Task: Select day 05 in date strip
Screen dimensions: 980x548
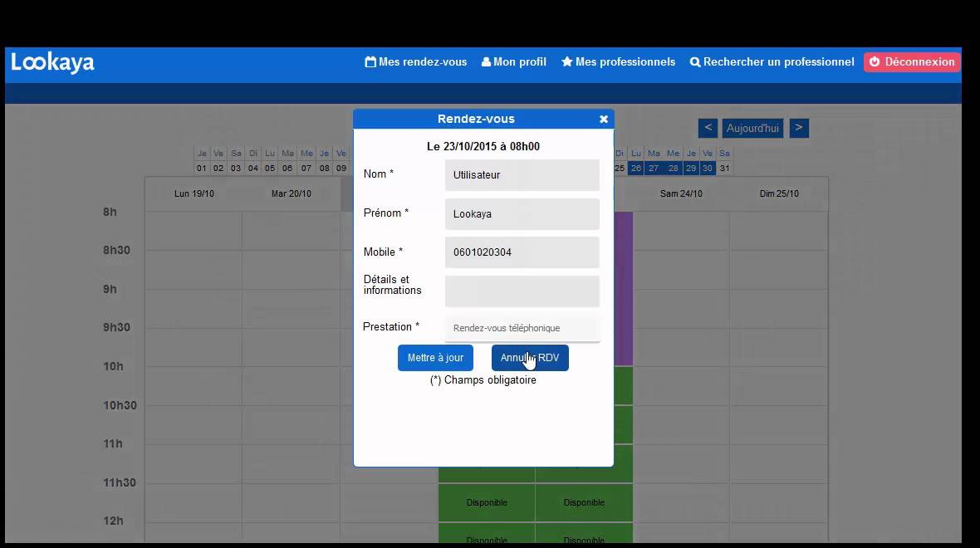Action: [x=270, y=168]
